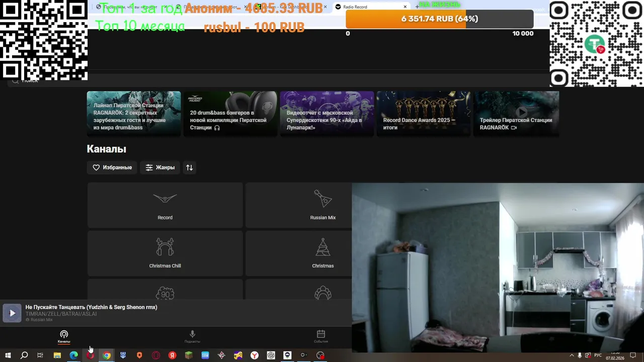644x362 pixels.
Task: Open Трейлер Пиратской Станции RAGNARÖK card
Action: tap(516, 114)
